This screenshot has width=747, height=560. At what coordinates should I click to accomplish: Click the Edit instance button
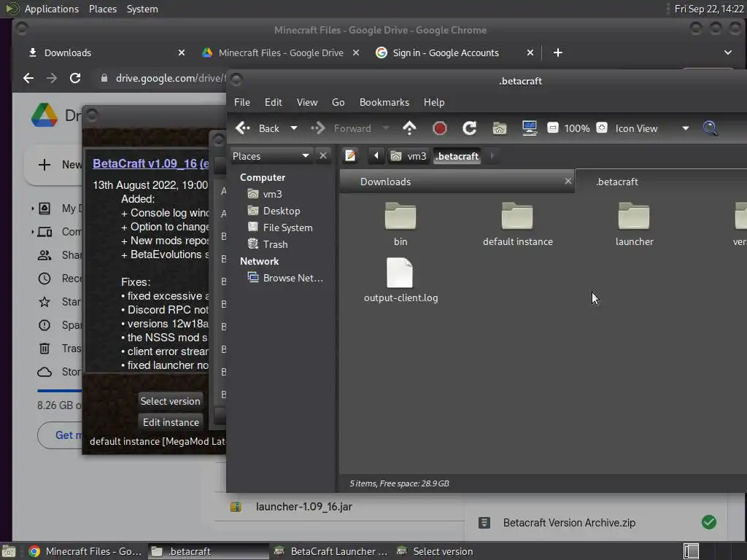[171, 422]
